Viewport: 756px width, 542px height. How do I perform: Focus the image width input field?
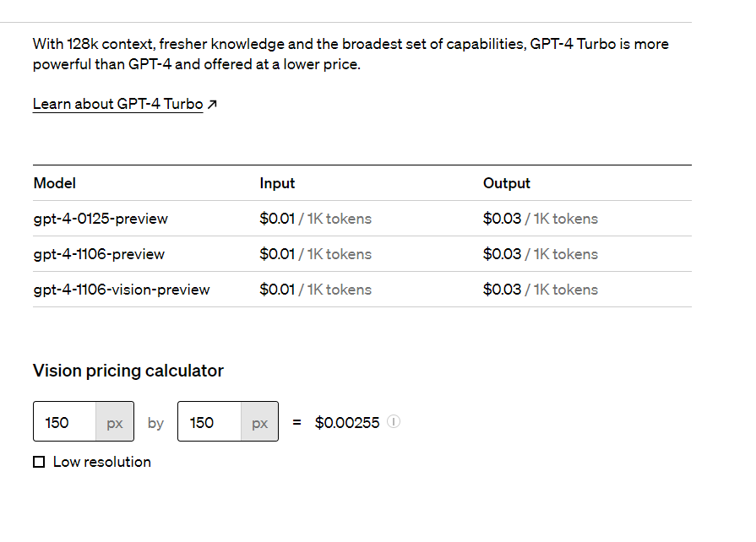click(x=65, y=422)
